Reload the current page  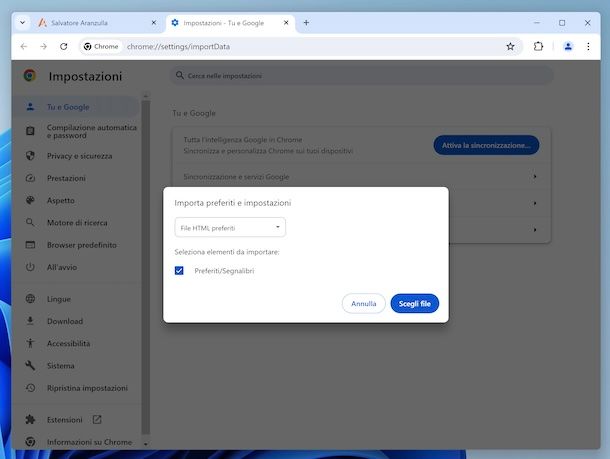pos(64,47)
